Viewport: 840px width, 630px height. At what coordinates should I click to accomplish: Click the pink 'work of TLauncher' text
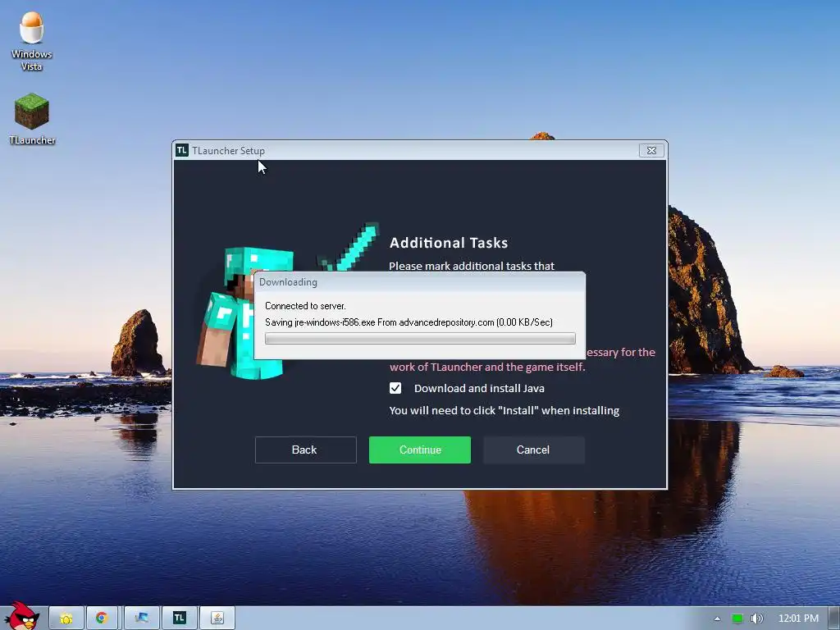[487, 367]
